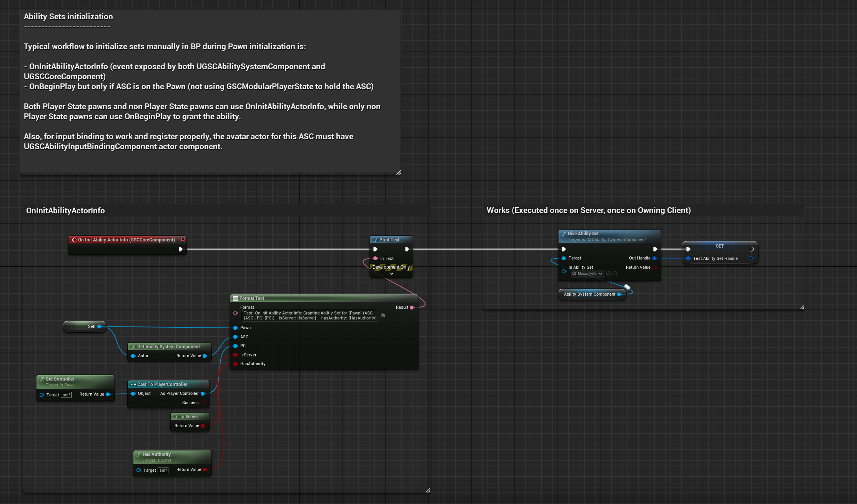857x504 pixels.
Task: Click the Ability System Component variable output pin
Action: coord(619,294)
